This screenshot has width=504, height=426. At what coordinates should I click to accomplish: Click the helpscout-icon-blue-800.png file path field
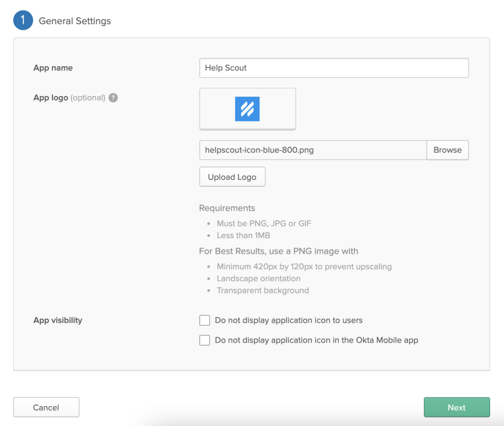[x=312, y=150]
